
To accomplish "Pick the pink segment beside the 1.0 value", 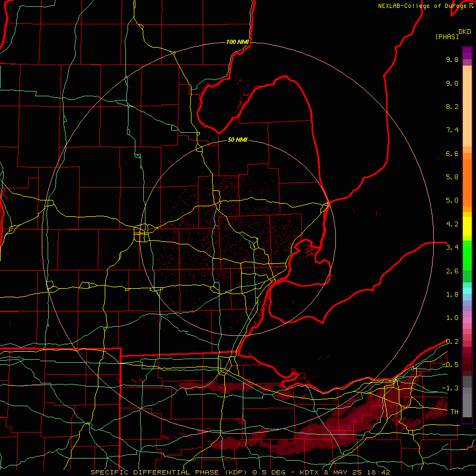I will point(467,321).
